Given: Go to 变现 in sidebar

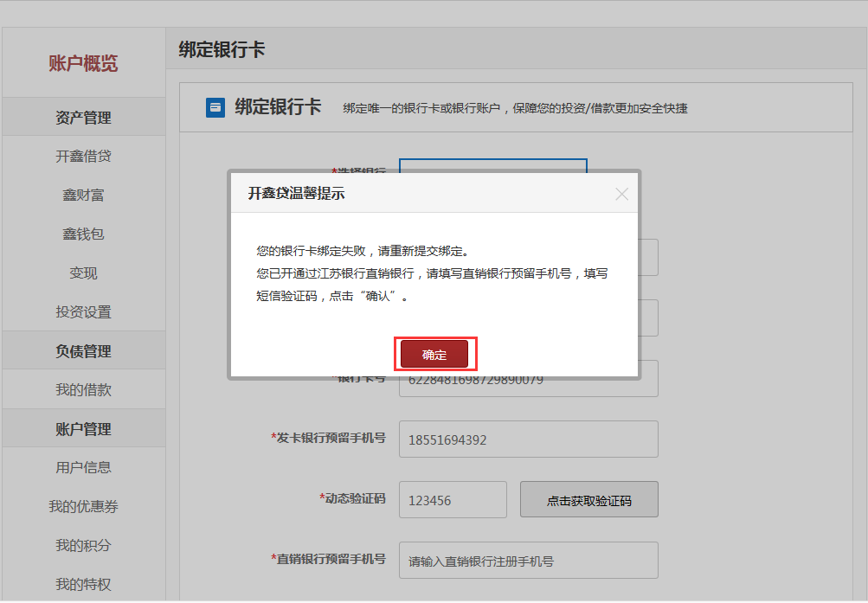Looking at the screenshot, I should click(x=84, y=273).
